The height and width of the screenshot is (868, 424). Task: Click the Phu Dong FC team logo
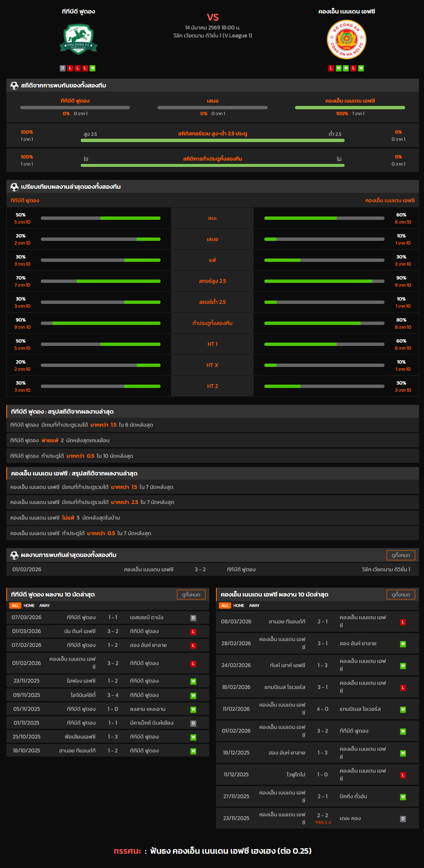point(78,40)
